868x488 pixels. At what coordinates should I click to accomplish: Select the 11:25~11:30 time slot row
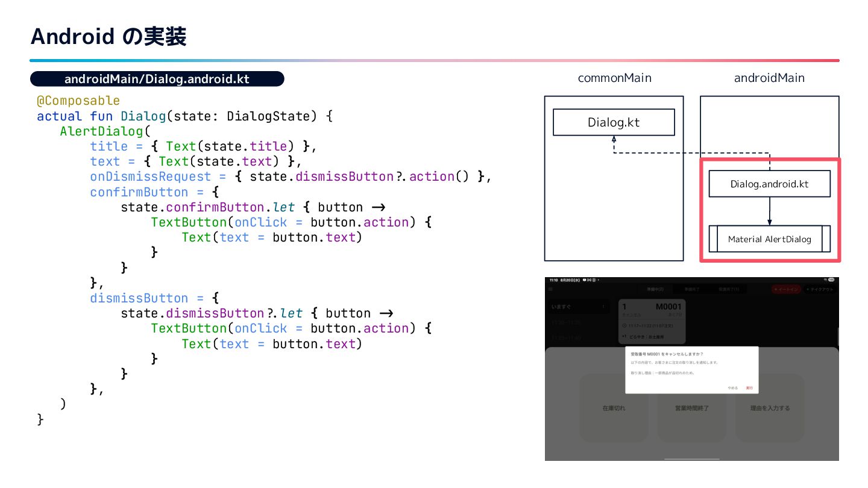579,338
